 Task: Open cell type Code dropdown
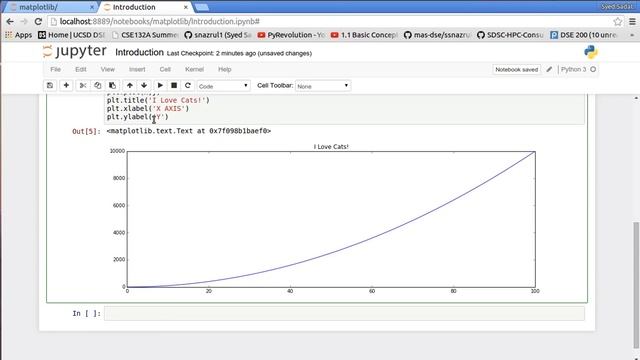click(223, 86)
